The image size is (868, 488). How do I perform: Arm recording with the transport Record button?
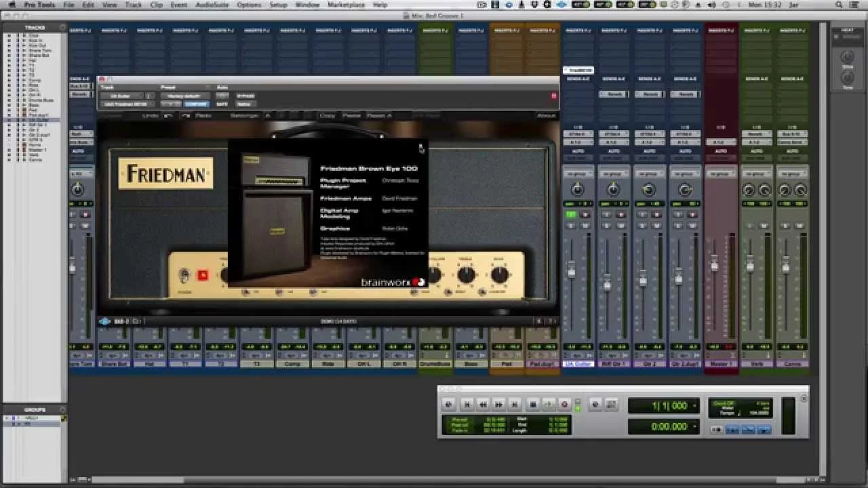pyautogui.click(x=564, y=405)
